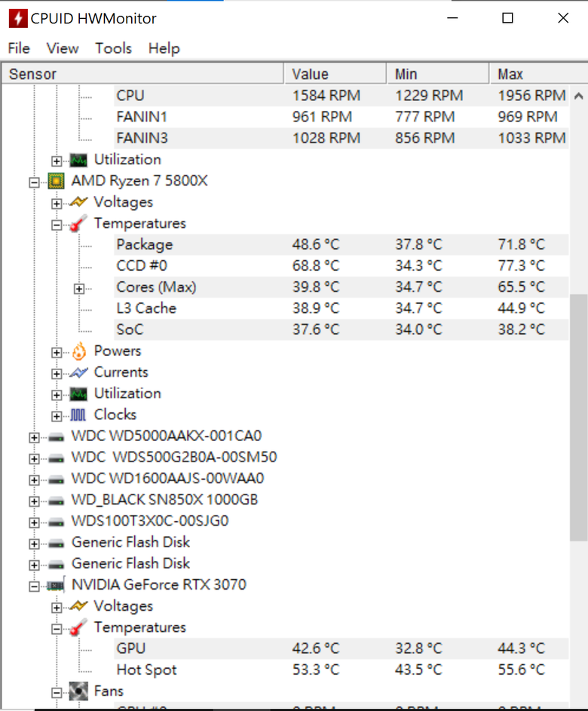Collapse the AMD Ryzen 7 5800X node

click(x=34, y=182)
